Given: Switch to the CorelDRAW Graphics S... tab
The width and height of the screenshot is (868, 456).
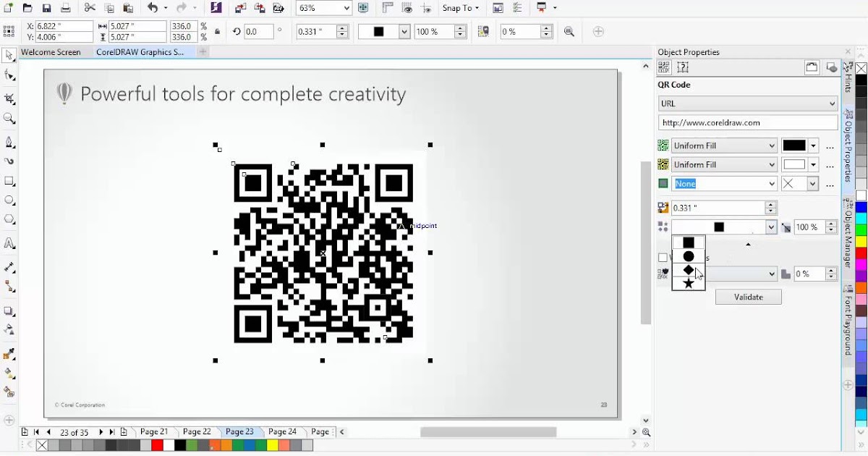Looking at the screenshot, I should [140, 52].
